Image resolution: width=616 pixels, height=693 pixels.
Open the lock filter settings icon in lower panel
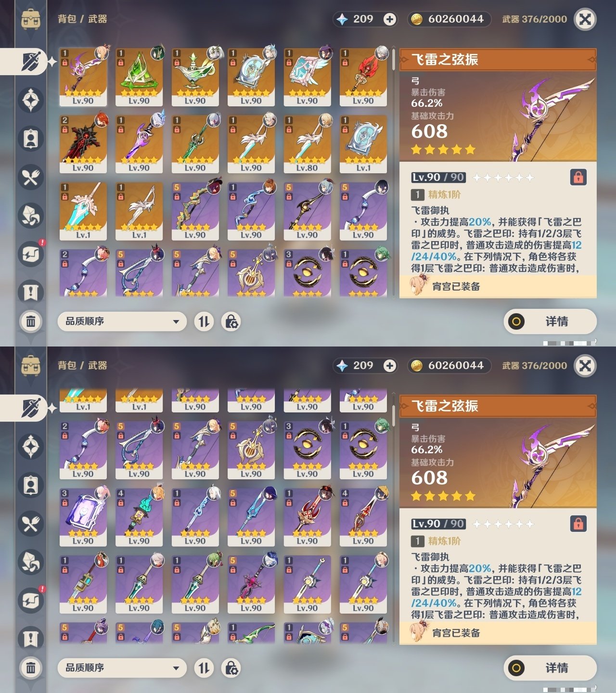[231, 668]
